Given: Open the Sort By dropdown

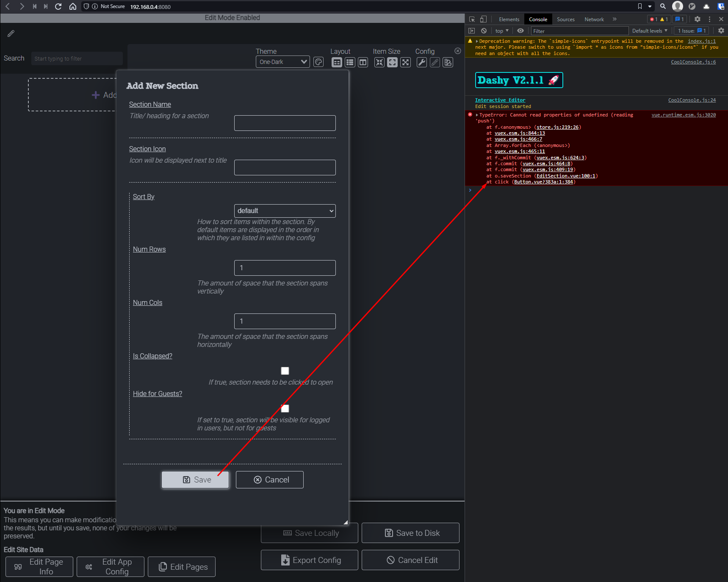Looking at the screenshot, I should coord(285,211).
